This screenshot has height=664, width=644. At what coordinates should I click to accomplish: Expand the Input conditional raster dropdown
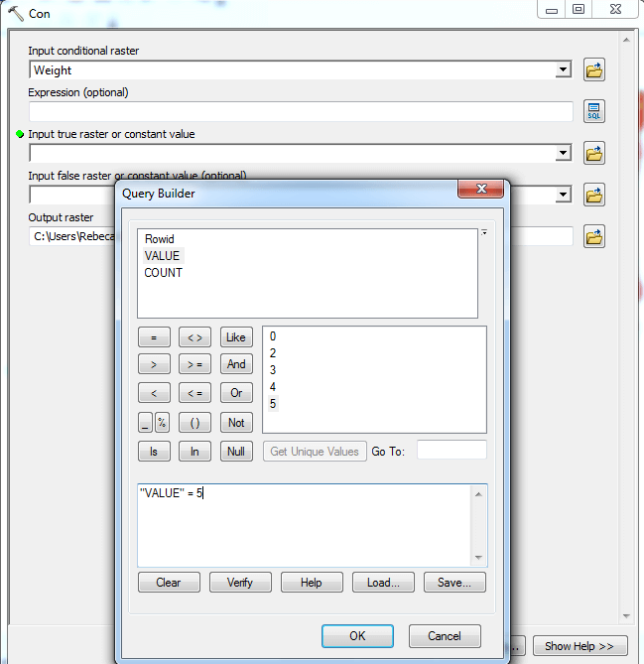pyautogui.click(x=564, y=70)
